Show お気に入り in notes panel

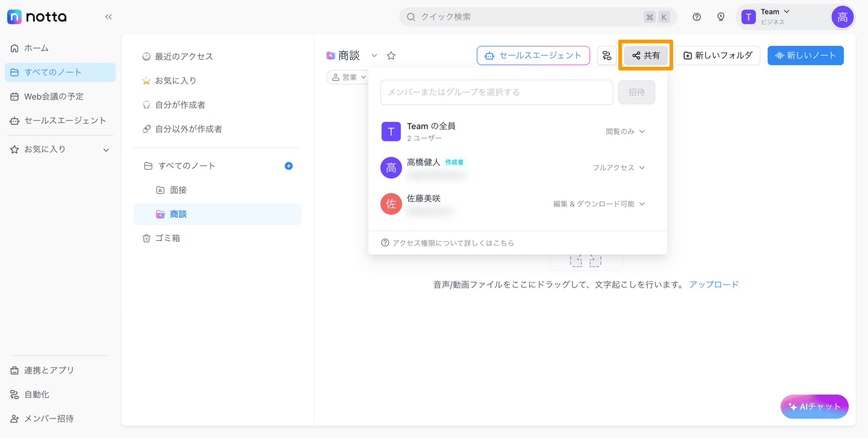point(217,81)
